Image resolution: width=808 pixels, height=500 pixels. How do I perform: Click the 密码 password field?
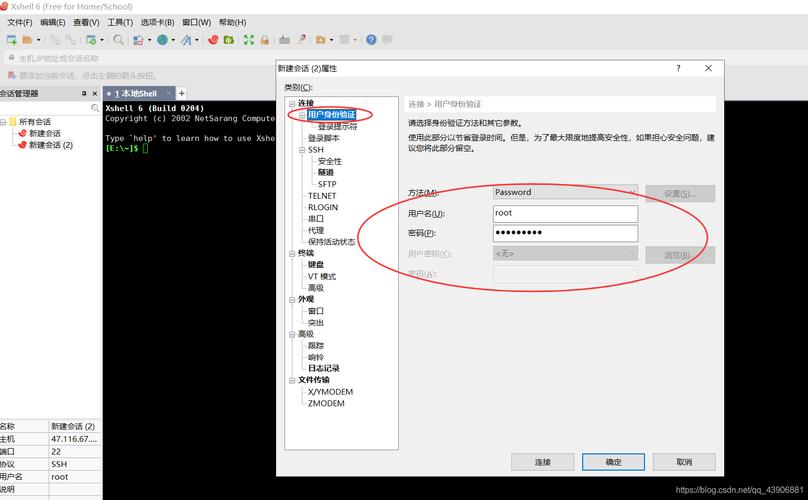(565, 233)
